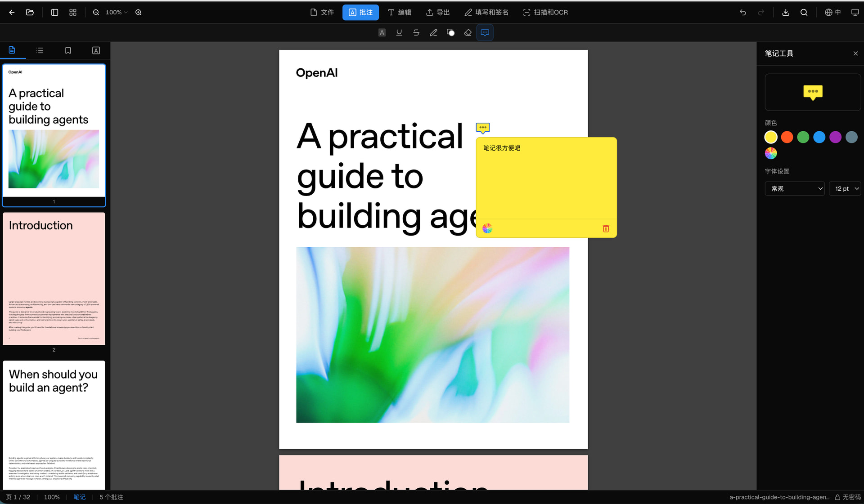Choose the yellow color swatch
The width and height of the screenshot is (864, 504).
[771, 137]
